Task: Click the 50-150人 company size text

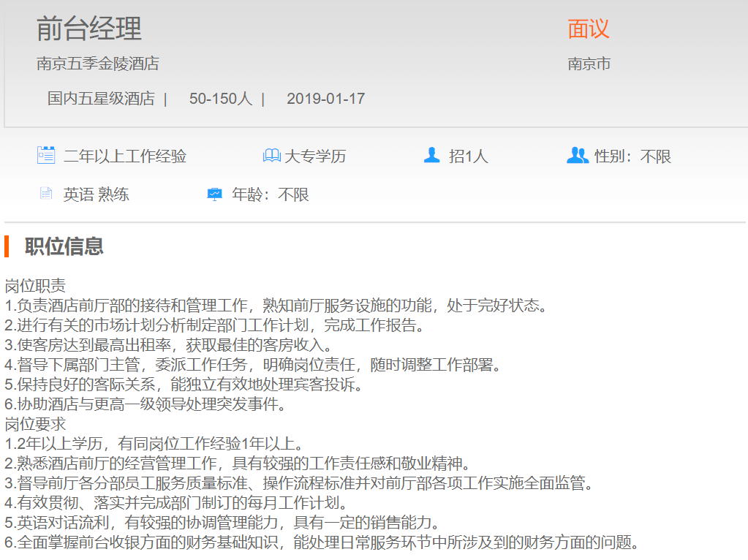Action: (220, 99)
